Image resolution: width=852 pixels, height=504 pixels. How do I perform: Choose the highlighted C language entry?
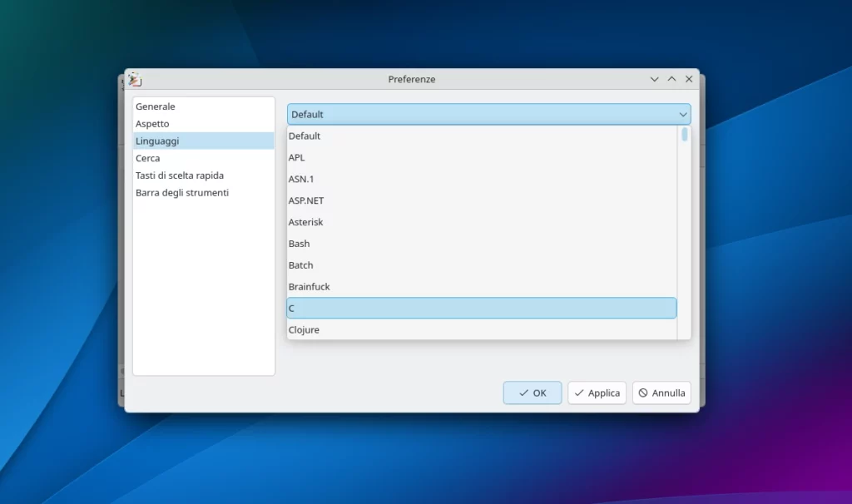coord(482,308)
